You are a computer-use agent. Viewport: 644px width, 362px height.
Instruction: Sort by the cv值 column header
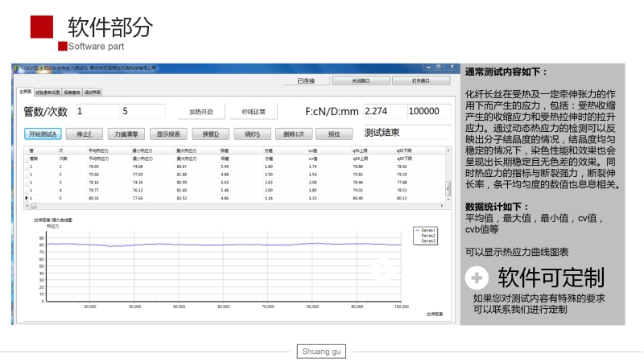(314, 150)
